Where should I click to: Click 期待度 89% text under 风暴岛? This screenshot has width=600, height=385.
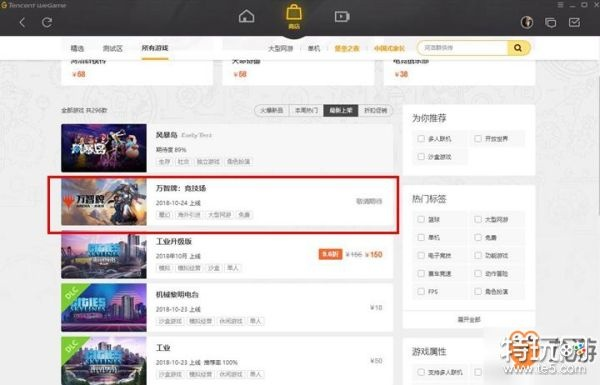(x=171, y=150)
